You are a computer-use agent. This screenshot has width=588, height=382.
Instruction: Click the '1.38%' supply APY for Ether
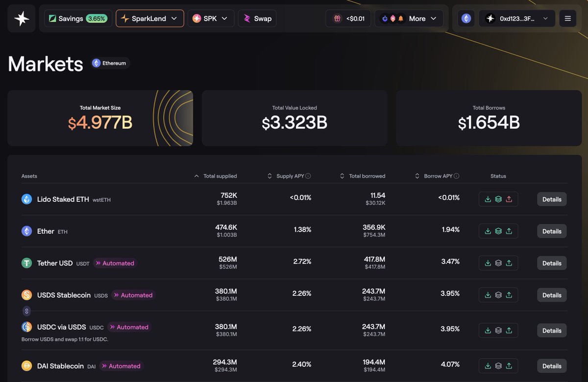(302, 229)
